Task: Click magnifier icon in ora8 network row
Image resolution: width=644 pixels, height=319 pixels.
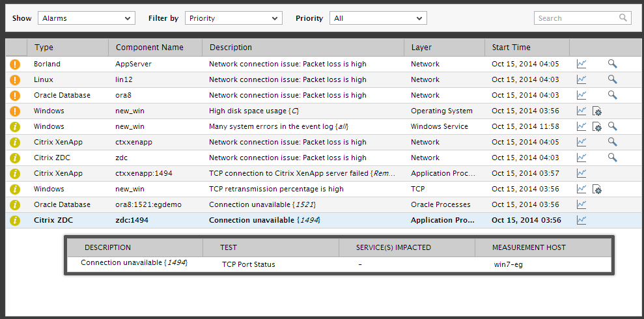Action: pos(612,95)
